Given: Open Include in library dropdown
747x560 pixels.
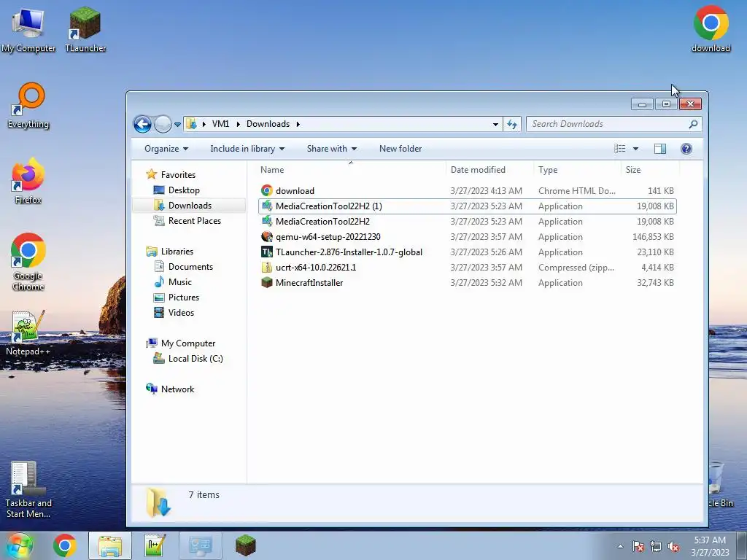Looking at the screenshot, I should (247, 149).
